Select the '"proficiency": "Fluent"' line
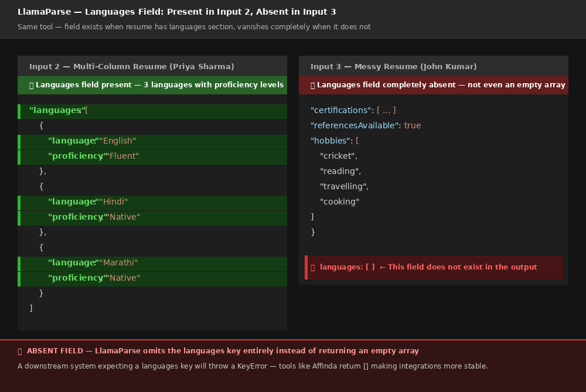This screenshot has height=392, width=586. pos(152,157)
